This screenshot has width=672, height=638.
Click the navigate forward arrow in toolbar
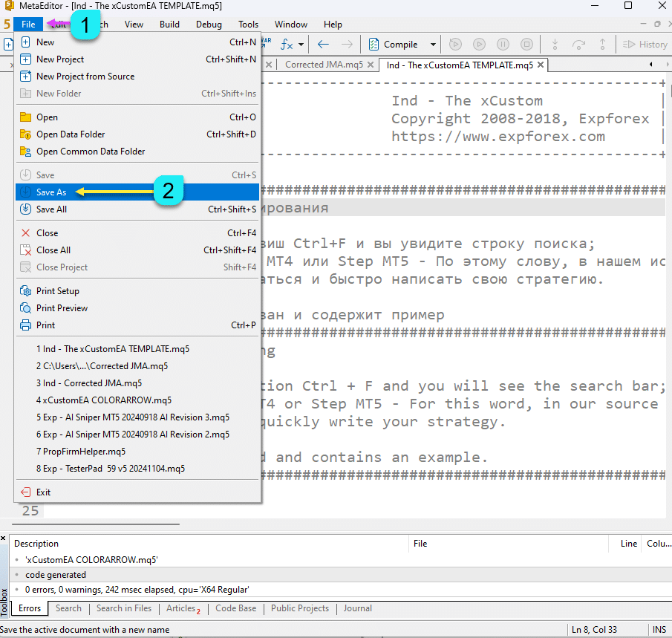point(347,45)
